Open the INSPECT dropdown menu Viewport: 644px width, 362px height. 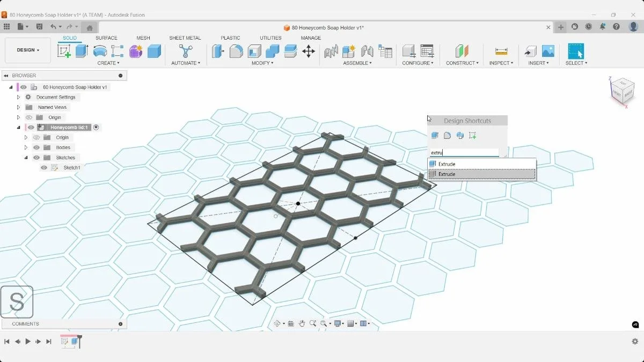pos(501,63)
